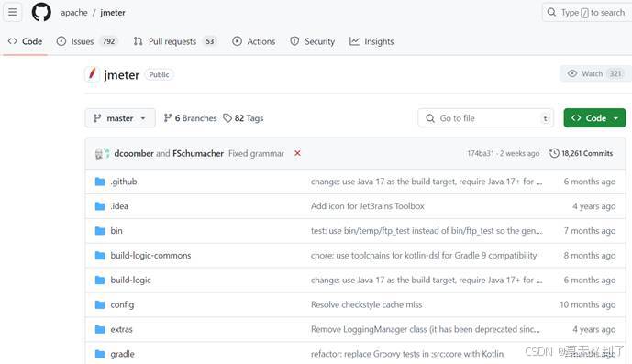Screen dimensions: 632x364
Task: Open 'Resolve checkstyle cache miss' commit
Action: click(x=366, y=304)
